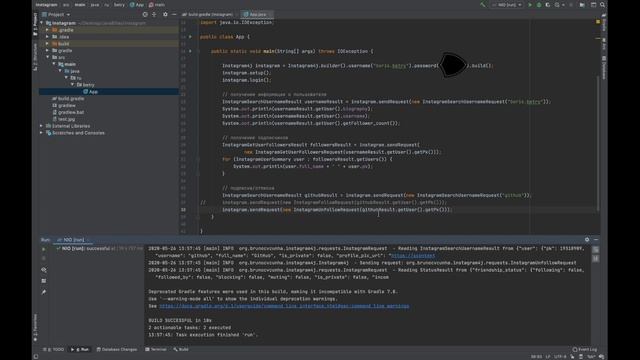Start debugging with the bug icon
This screenshot has height=360, width=640.
[x=539, y=5]
